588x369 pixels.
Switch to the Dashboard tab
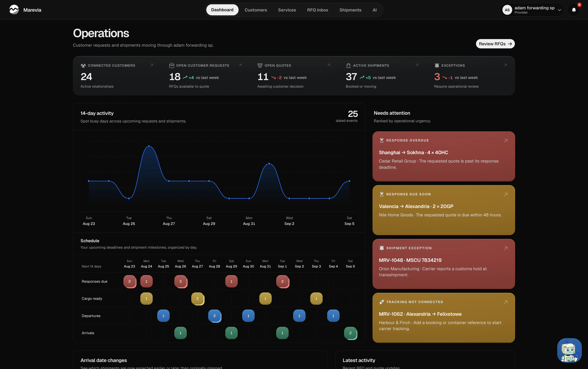pos(222,10)
